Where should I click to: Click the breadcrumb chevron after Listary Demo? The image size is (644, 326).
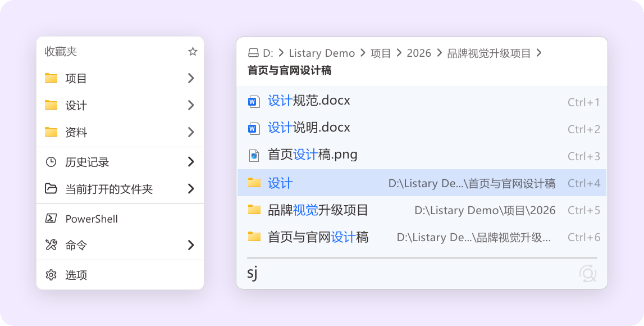[363, 53]
